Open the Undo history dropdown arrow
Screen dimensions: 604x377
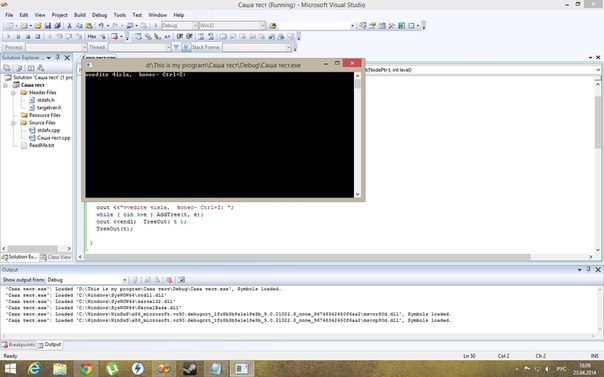[x=107, y=26]
